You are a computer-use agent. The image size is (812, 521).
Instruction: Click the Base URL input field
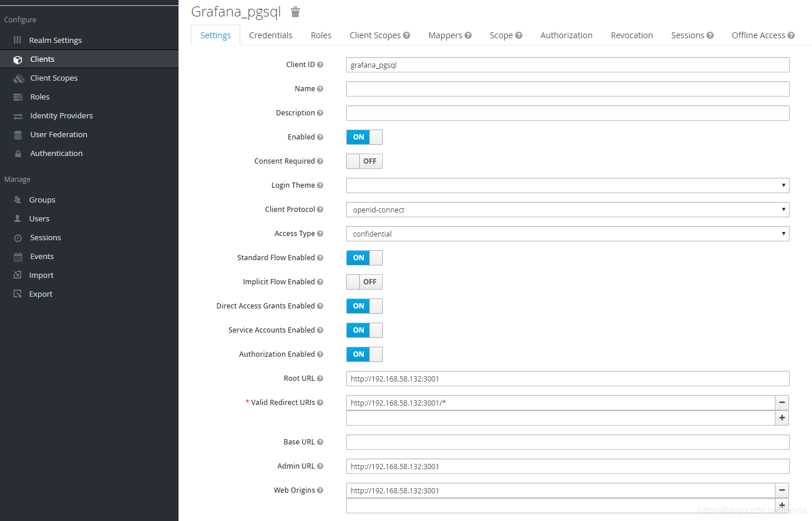568,442
